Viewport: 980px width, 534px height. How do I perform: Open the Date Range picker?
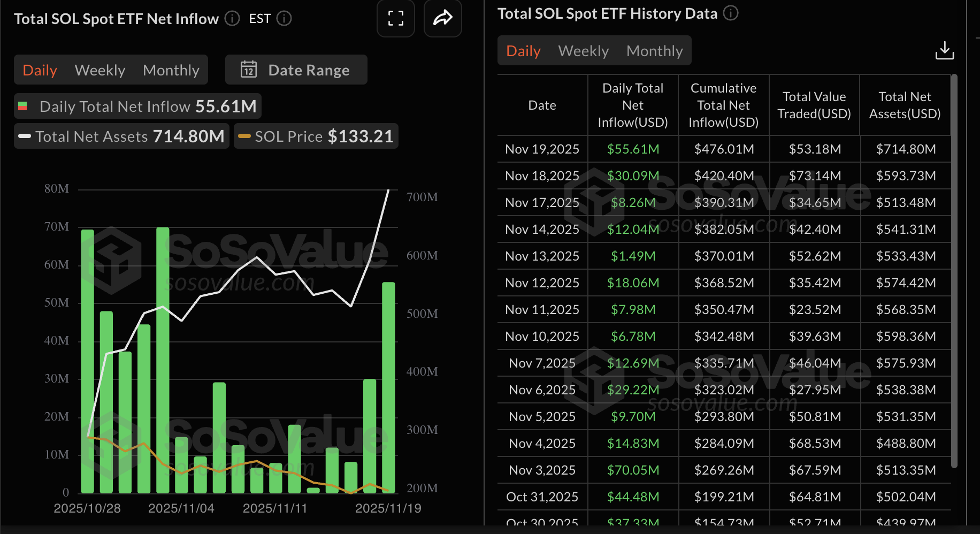pyautogui.click(x=296, y=70)
